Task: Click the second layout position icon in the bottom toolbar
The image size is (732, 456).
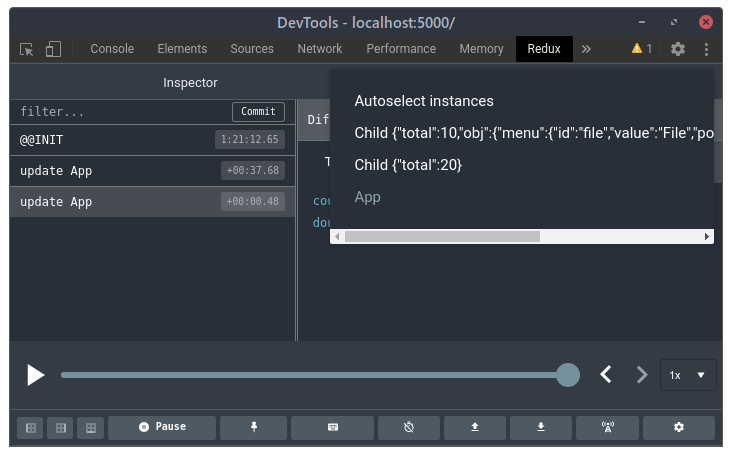Action: pyautogui.click(x=61, y=428)
